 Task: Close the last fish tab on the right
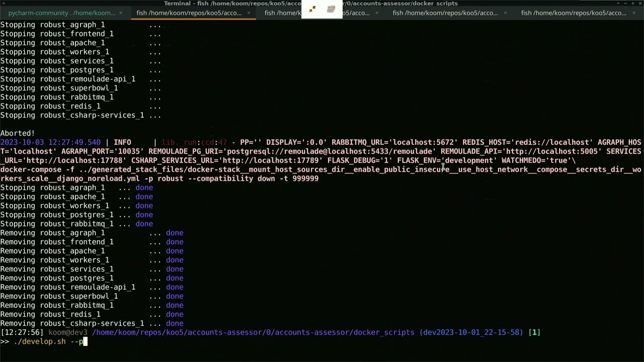click(633, 13)
